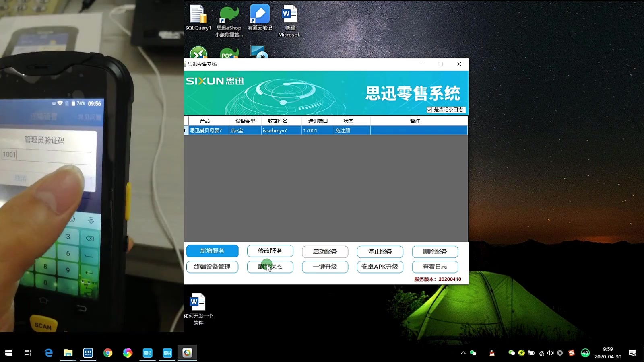Click the 停止服务 button

(x=380, y=251)
